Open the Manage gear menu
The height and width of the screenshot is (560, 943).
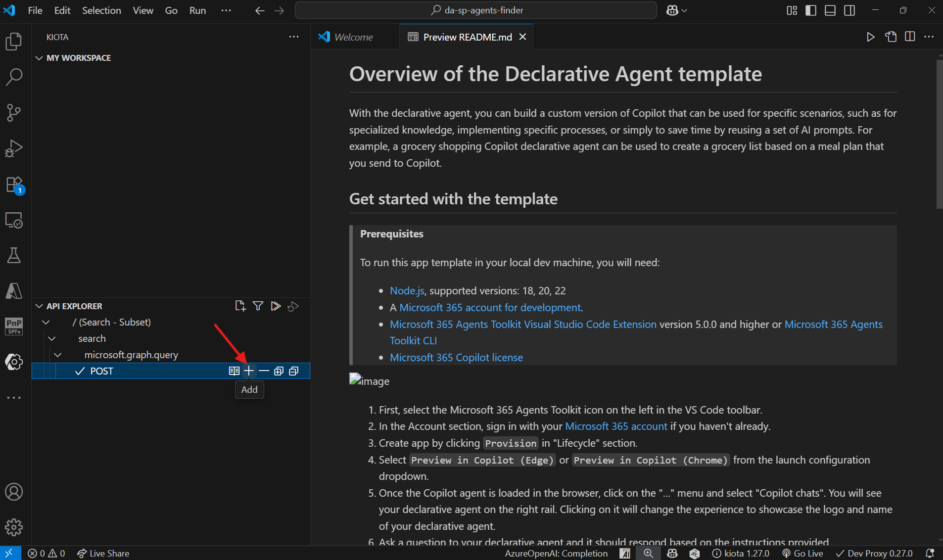(x=14, y=527)
